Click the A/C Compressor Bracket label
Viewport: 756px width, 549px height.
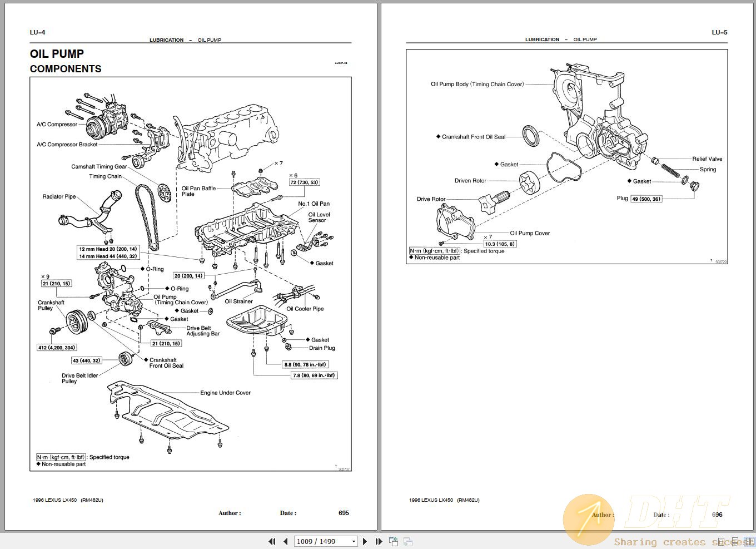pyautogui.click(x=67, y=145)
